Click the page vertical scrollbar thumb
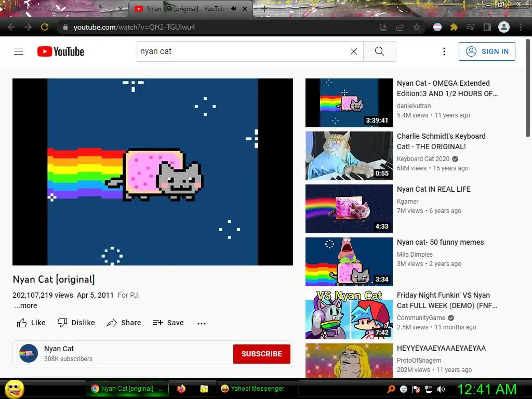This screenshot has height=399, width=532. point(528,88)
